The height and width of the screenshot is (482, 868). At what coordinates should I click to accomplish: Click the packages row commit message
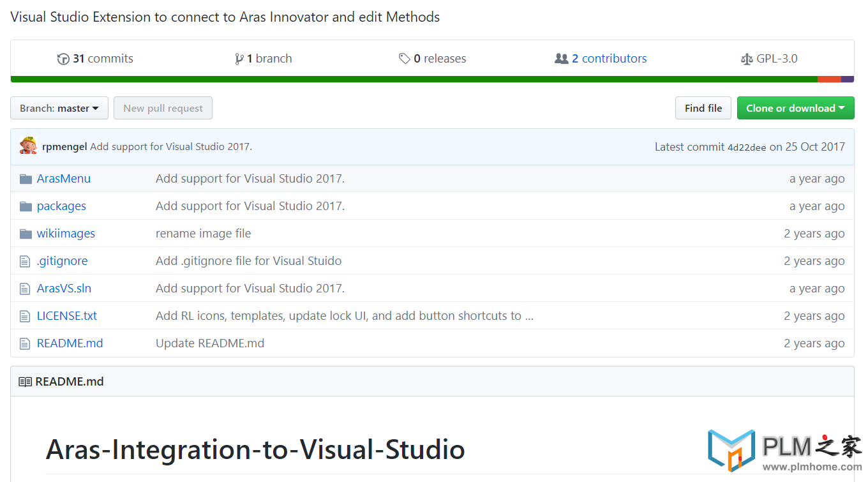tap(250, 206)
